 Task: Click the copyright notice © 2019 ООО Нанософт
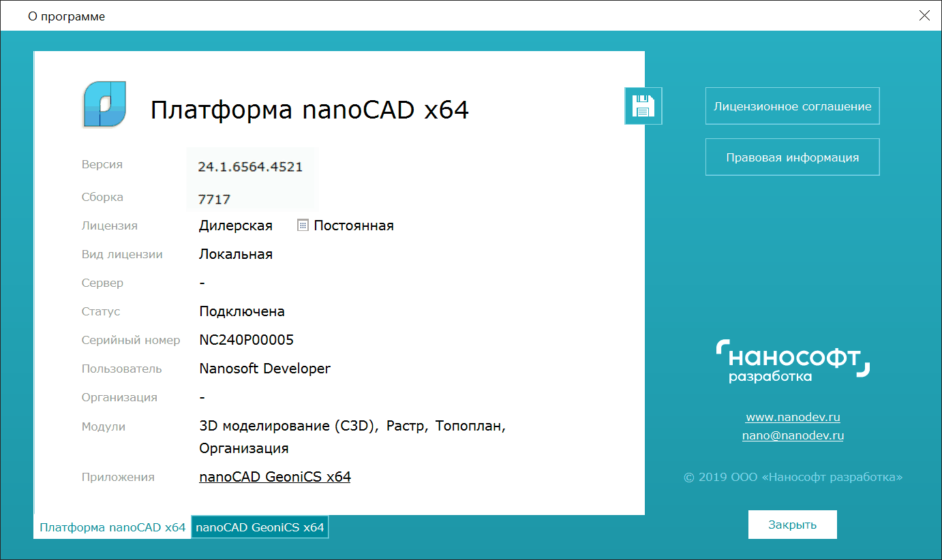coord(792,478)
